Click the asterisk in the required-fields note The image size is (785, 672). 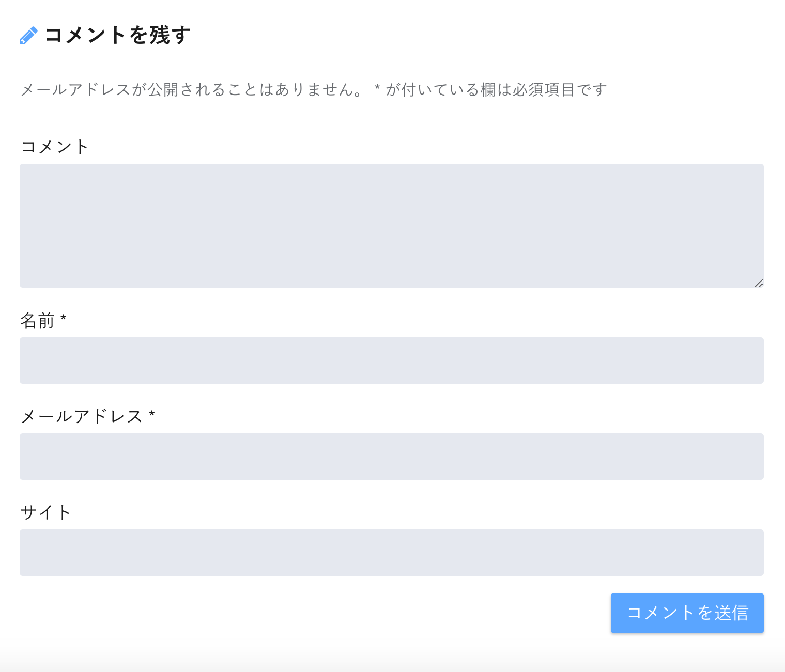(x=377, y=88)
